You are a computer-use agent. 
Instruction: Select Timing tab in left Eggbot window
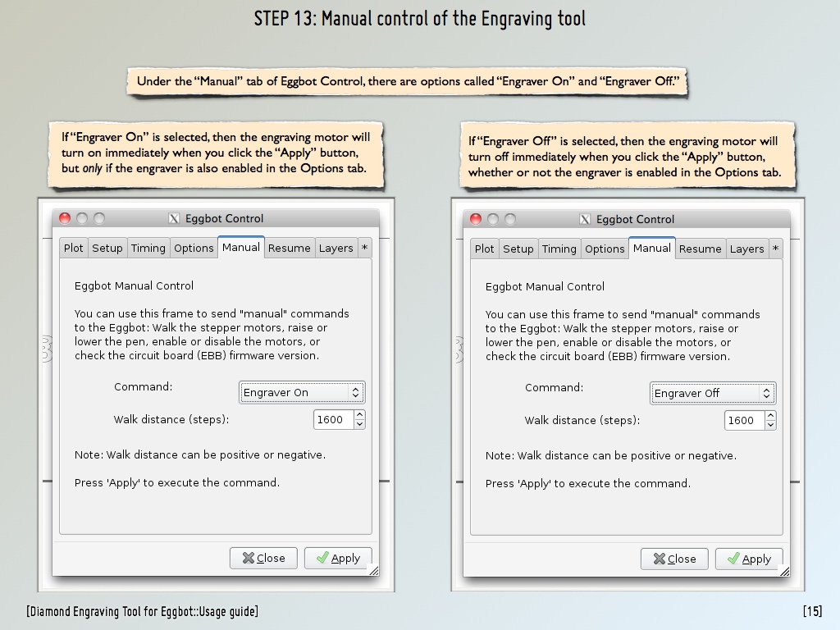148,249
